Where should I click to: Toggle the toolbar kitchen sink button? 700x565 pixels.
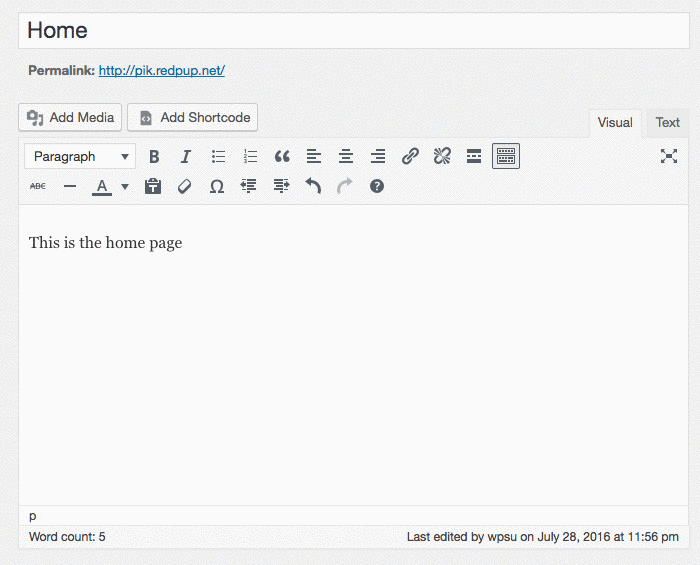(x=506, y=157)
